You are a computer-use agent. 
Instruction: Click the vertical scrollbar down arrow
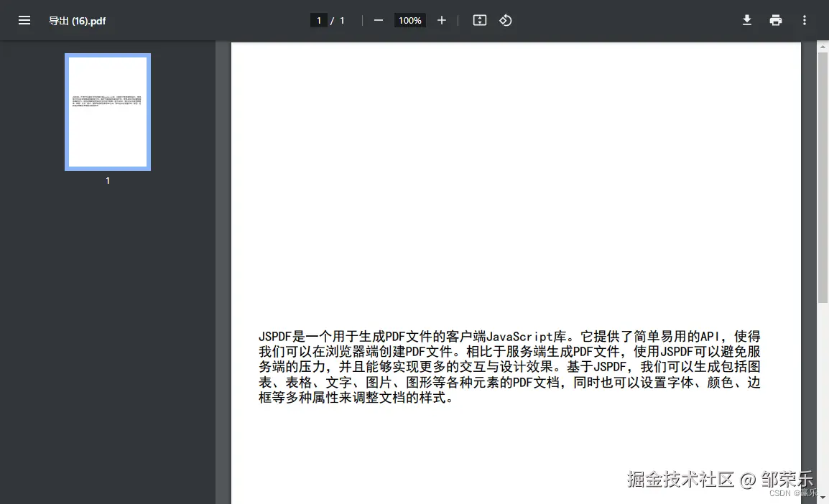pyautogui.click(x=823, y=498)
